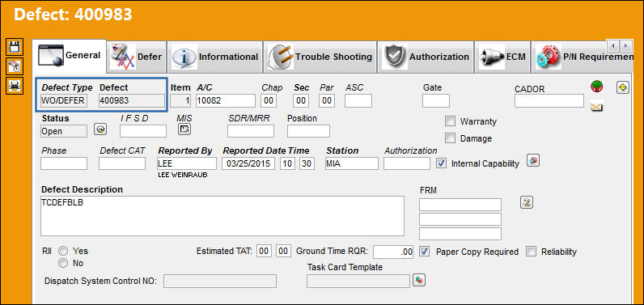This screenshot has width=644, height=305.
Task: Click the Gate input field
Action: pyautogui.click(x=436, y=100)
